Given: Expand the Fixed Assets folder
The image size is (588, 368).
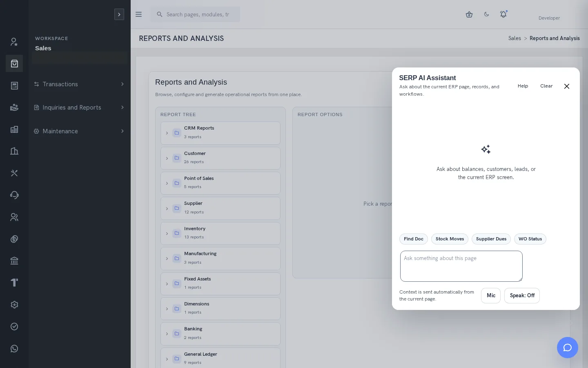Looking at the screenshot, I should (220, 284).
